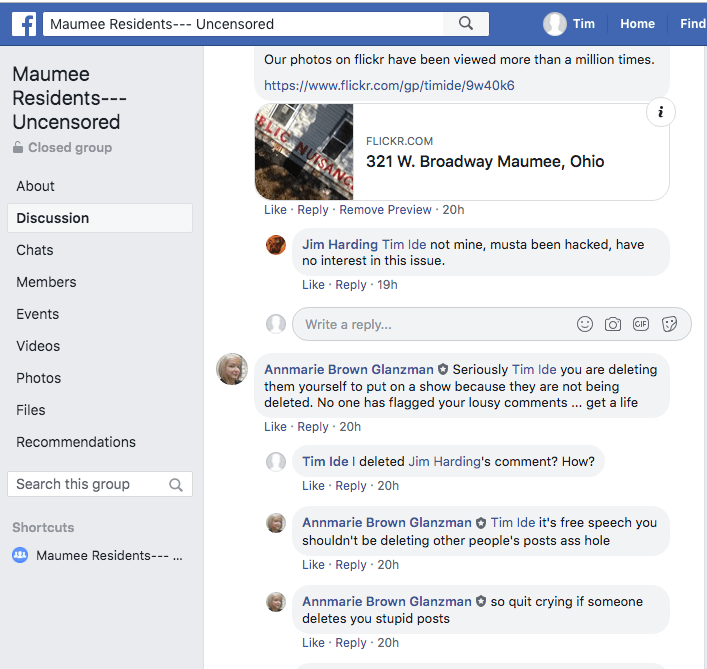
Task: Go to the Photos section
Action: pyautogui.click(x=39, y=378)
